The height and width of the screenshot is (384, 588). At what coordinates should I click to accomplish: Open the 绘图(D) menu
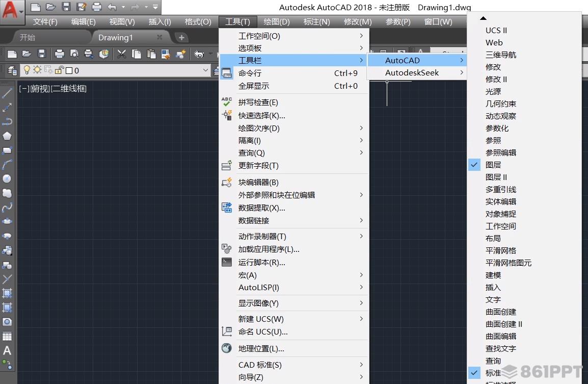(277, 22)
